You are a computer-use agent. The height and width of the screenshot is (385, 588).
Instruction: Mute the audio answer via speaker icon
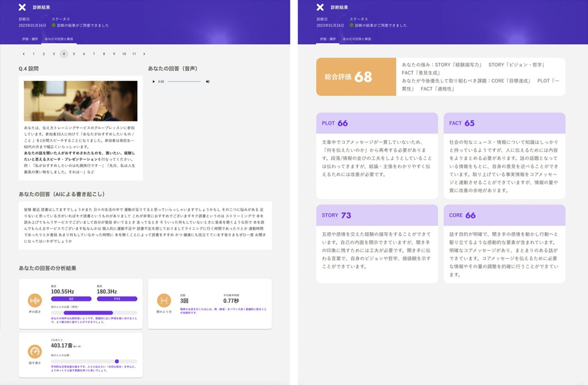[x=208, y=81]
